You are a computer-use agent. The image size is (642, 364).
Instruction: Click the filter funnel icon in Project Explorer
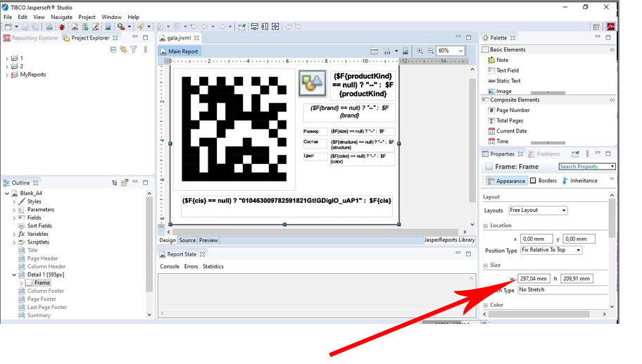(x=134, y=49)
